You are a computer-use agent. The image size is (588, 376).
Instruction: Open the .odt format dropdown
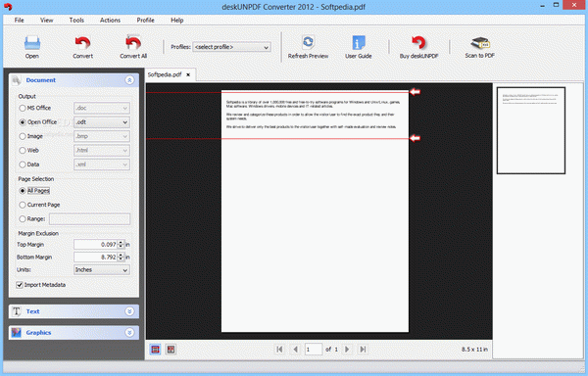coord(102,122)
